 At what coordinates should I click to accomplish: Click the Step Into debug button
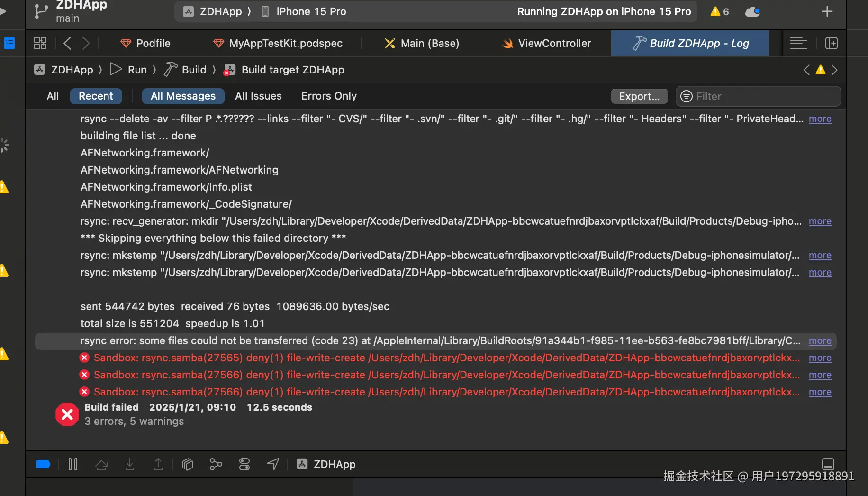click(x=130, y=464)
